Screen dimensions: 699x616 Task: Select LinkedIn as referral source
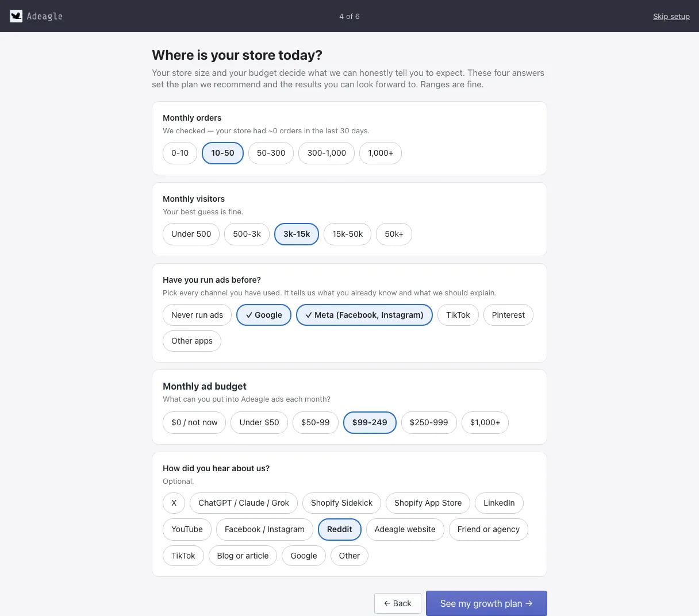(x=499, y=503)
